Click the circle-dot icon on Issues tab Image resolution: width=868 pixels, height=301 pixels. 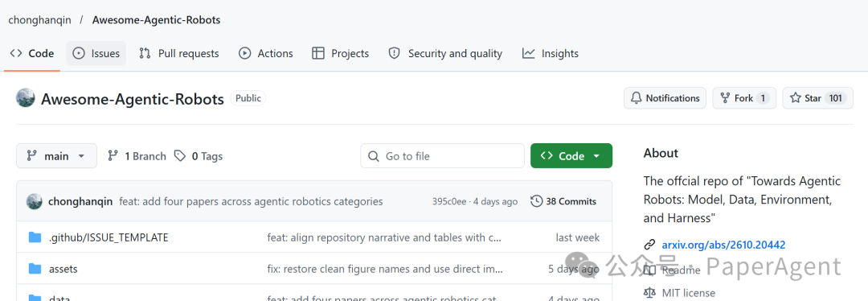[79, 53]
